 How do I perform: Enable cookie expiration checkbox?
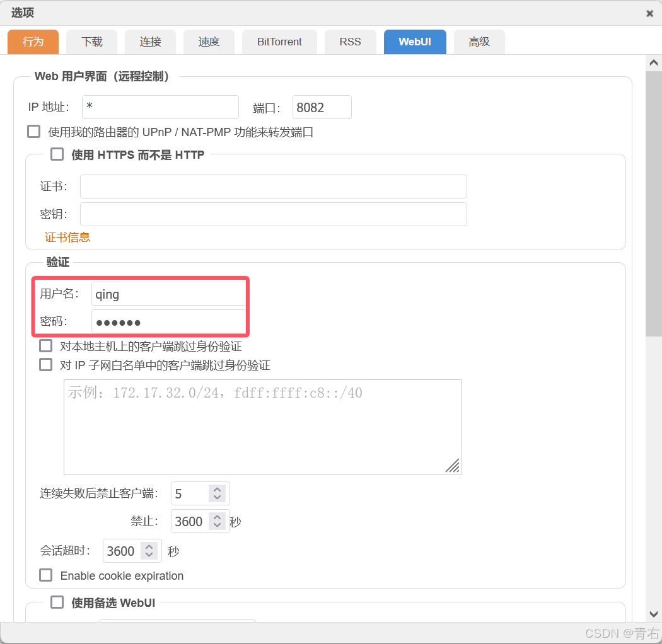click(45, 575)
